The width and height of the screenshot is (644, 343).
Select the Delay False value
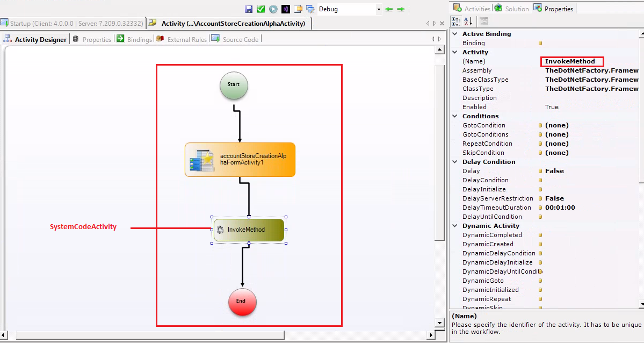pos(554,171)
